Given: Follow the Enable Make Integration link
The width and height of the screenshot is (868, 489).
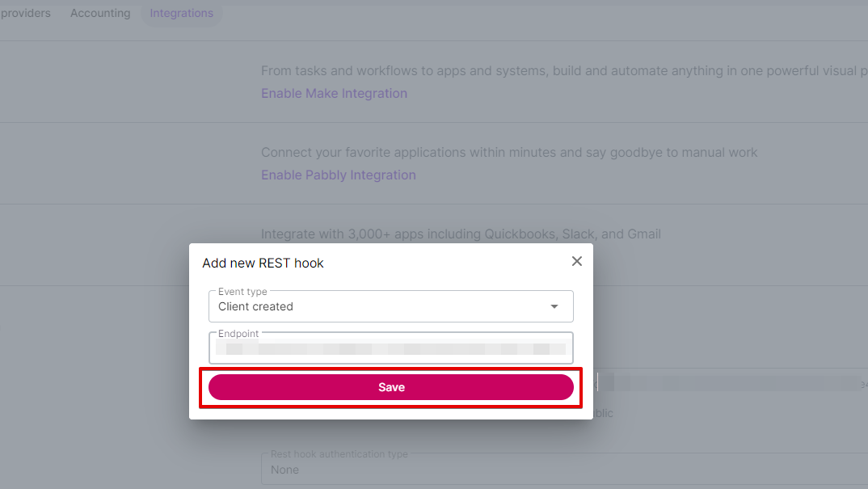Looking at the screenshot, I should 334,93.
